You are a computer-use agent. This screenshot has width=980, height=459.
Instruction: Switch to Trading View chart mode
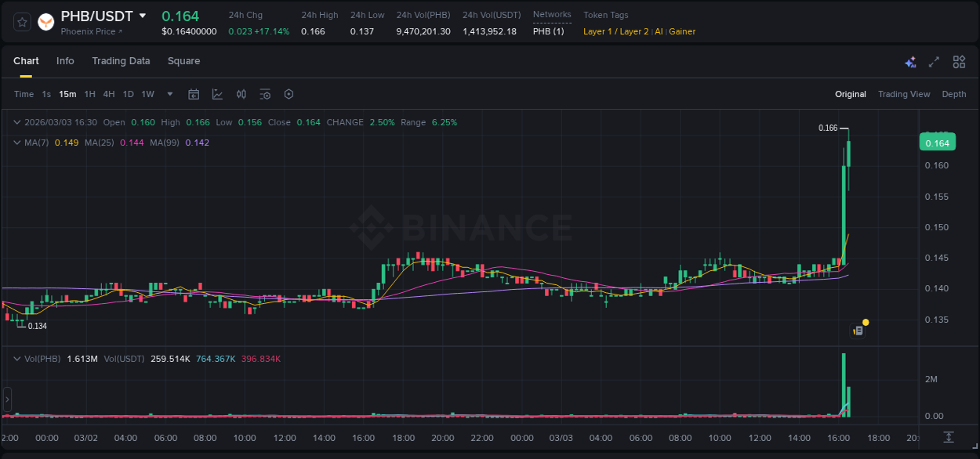coord(903,94)
